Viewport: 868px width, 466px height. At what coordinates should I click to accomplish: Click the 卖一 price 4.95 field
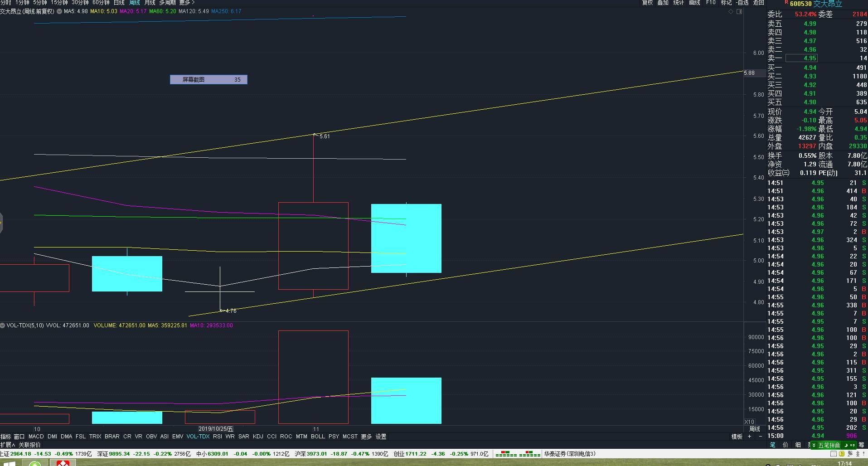click(x=802, y=58)
